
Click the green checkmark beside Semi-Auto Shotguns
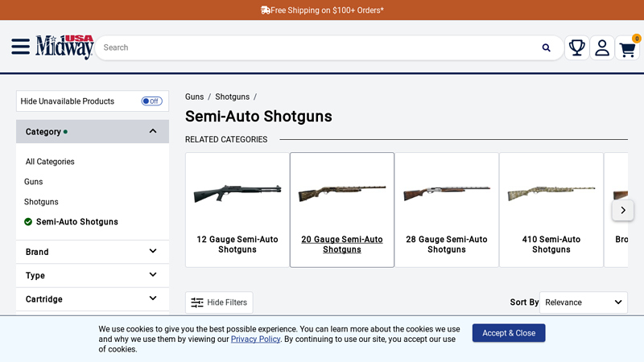click(28, 222)
